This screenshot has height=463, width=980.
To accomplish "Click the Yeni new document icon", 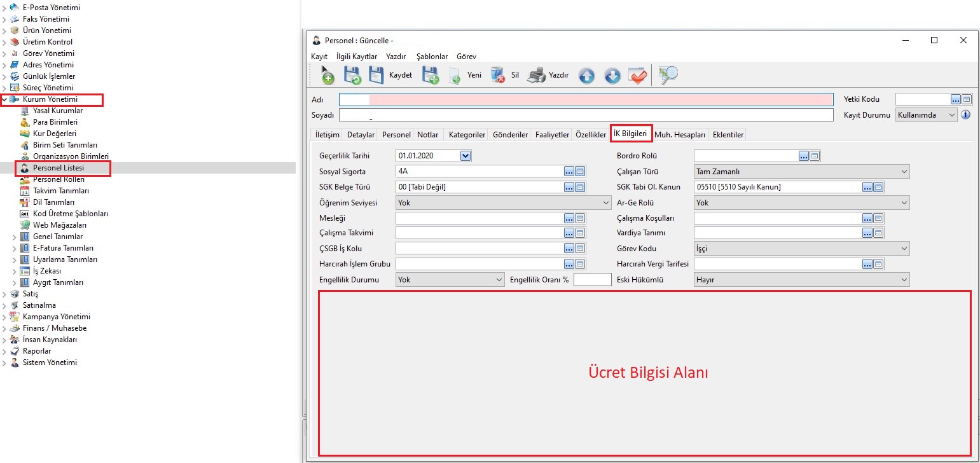I will (x=455, y=76).
